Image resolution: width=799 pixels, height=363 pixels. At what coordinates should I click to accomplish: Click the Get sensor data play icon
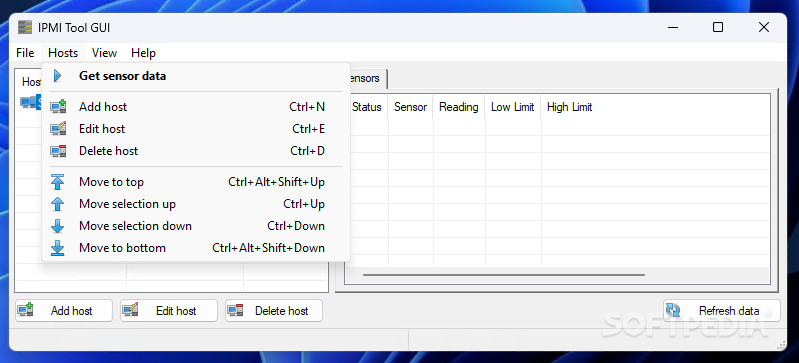coord(58,76)
